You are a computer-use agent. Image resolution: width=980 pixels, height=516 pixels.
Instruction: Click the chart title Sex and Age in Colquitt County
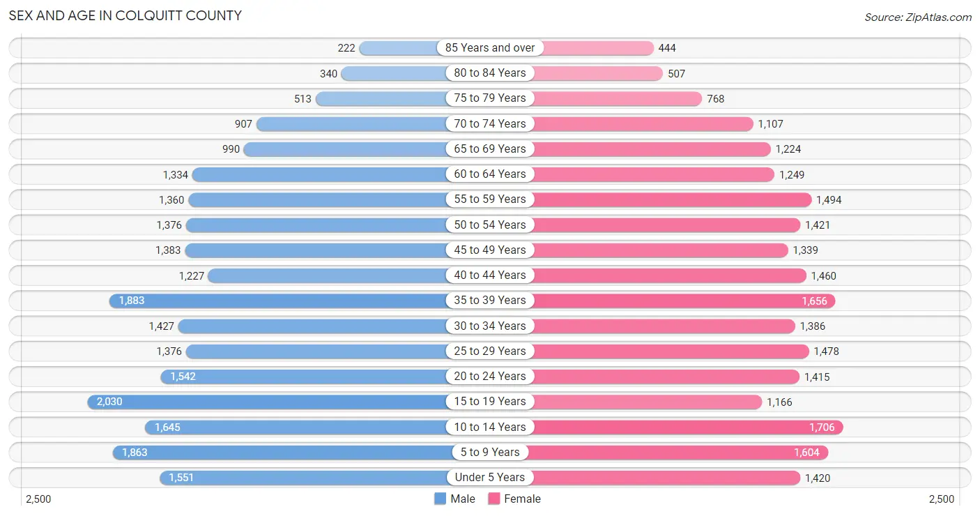125,15
